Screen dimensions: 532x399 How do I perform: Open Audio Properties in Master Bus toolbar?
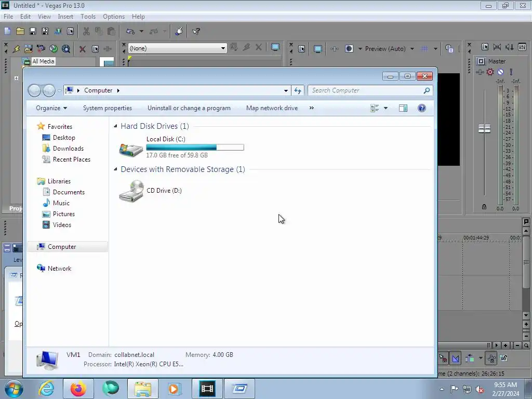click(x=485, y=47)
